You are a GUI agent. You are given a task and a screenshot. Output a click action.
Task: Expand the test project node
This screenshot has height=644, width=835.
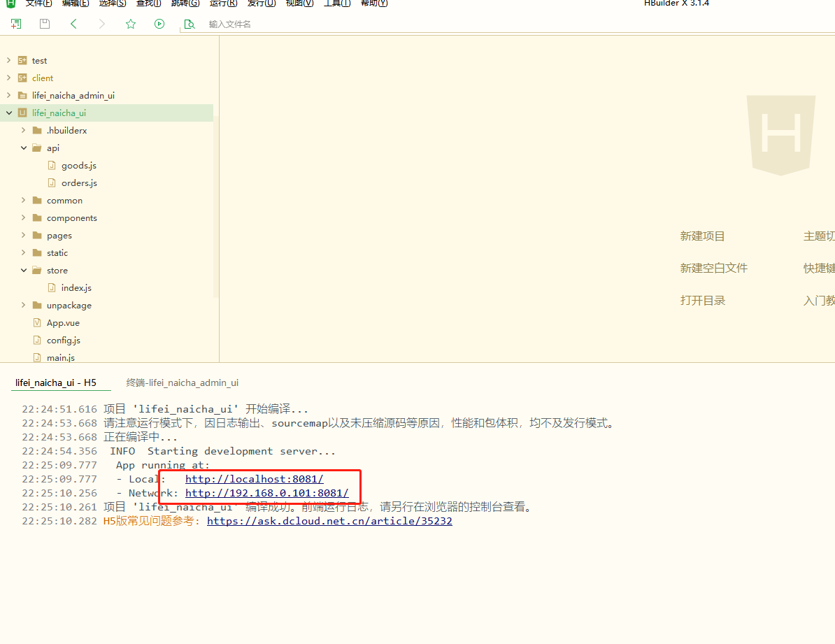[x=8, y=60]
